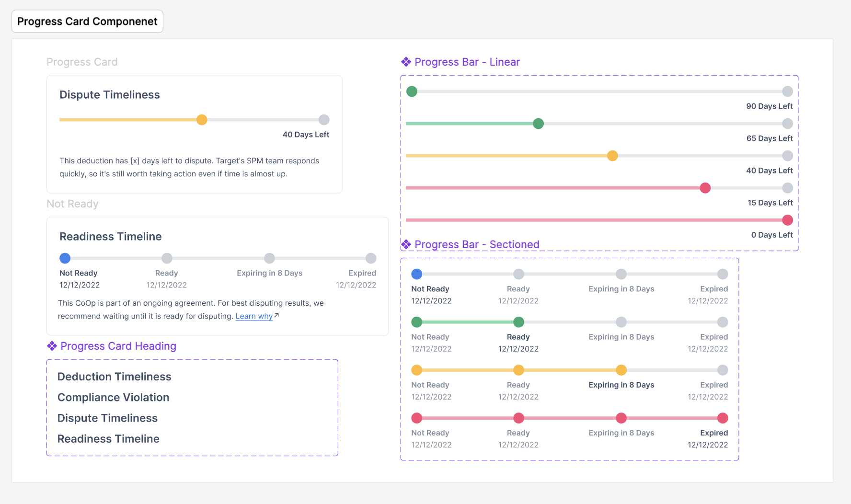The width and height of the screenshot is (851, 504).
Task: Click the bold Ready label in green sectioned bar
Action: click(x=518, y=337)
